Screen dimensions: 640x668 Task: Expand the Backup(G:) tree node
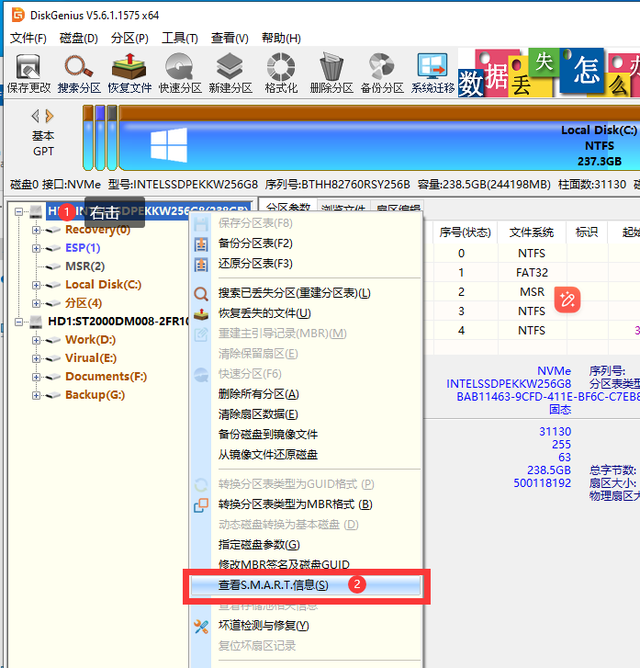[36, 395]
